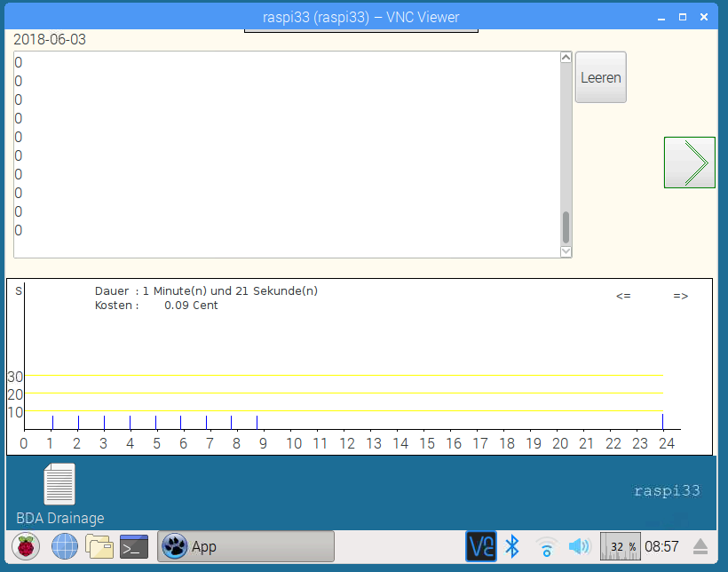Image resolution: width=728 pixels, height=572 pixels.
Task: Open the Bluetooth tray menu
Action: click(512, 546)
